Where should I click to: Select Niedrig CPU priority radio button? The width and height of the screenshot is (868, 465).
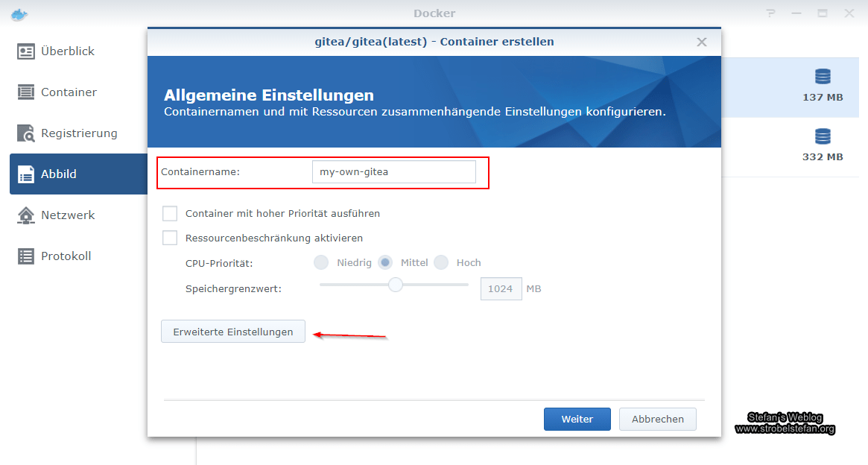tap(321, 262)
